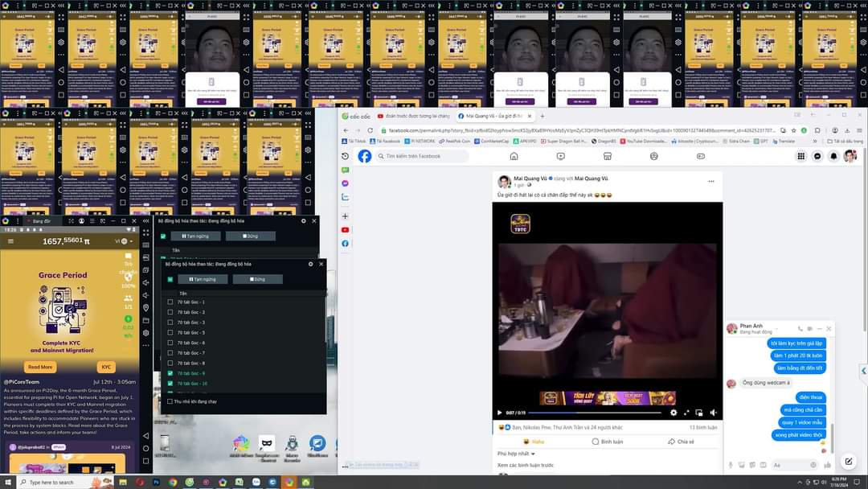The width and height of the screenshot is (868, 489).
Task: Click the Facebook logo in header
Action: [364, 156]
